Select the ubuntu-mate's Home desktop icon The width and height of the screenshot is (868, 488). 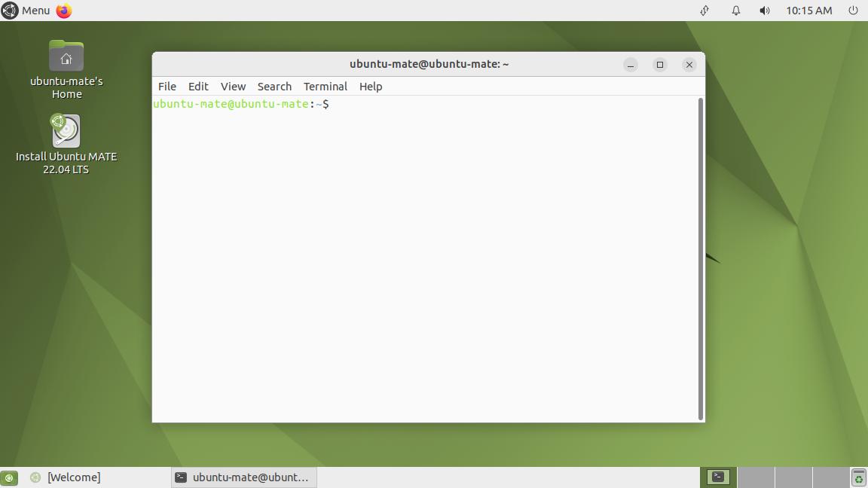coord(66,70)
